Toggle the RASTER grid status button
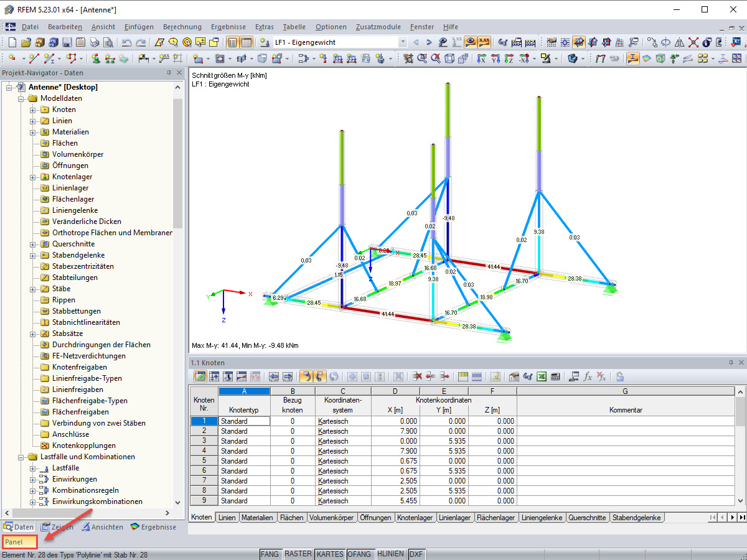Screen dimensions: 747x560 click(x=298, y=554)
